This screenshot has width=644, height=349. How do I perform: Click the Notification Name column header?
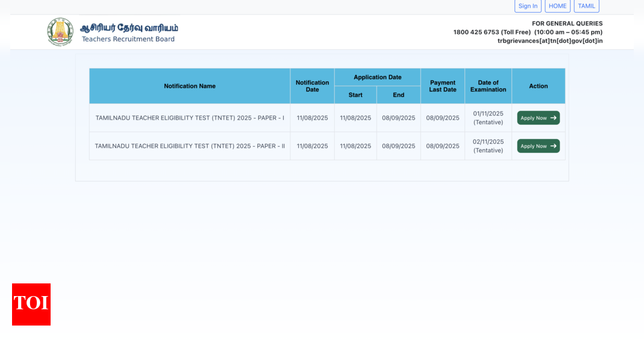coord(190,86)
